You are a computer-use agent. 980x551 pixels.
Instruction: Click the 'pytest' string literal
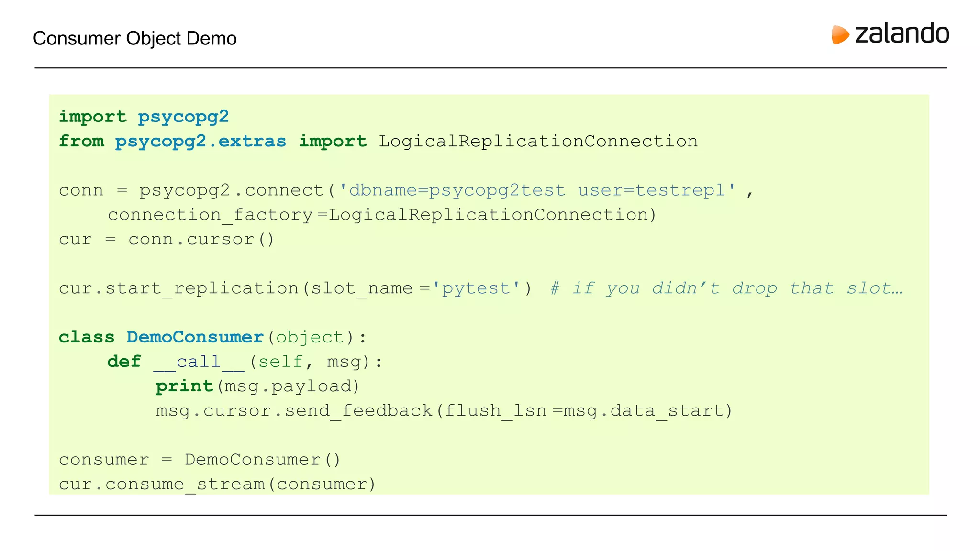[476, 288]
